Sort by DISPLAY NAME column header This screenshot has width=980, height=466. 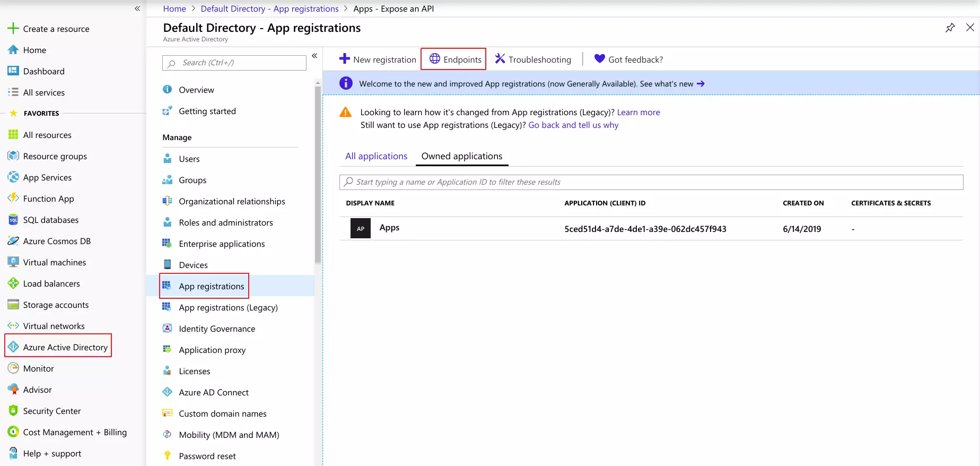click(x=370, y=203)
